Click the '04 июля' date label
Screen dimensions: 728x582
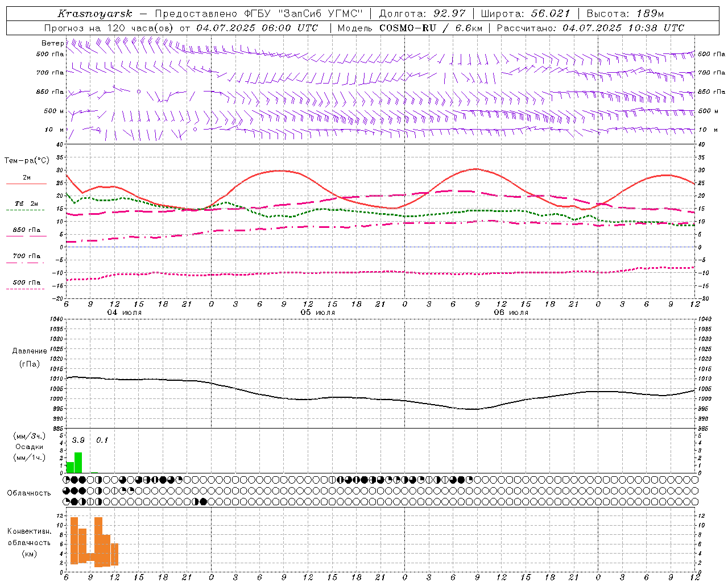pos(125,313)
